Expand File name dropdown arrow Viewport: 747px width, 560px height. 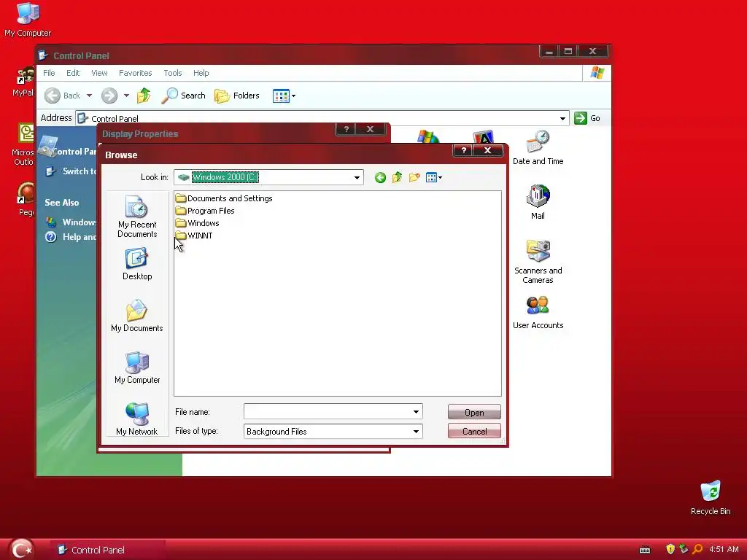416,411
